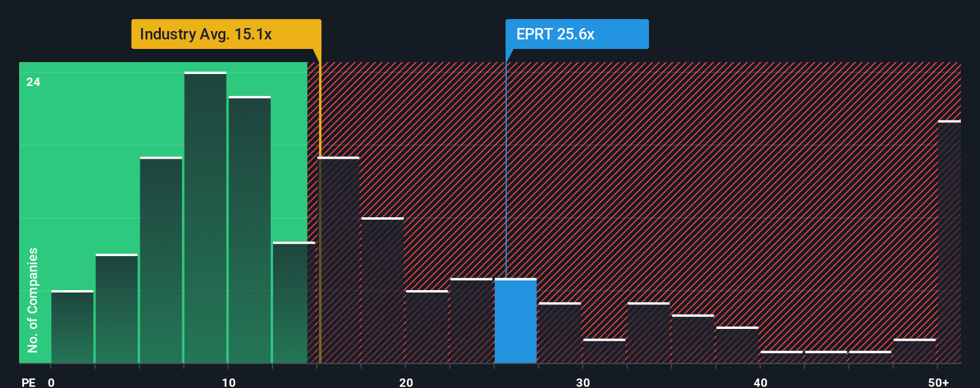Select the 50+ PE bar

coord(950,242)
